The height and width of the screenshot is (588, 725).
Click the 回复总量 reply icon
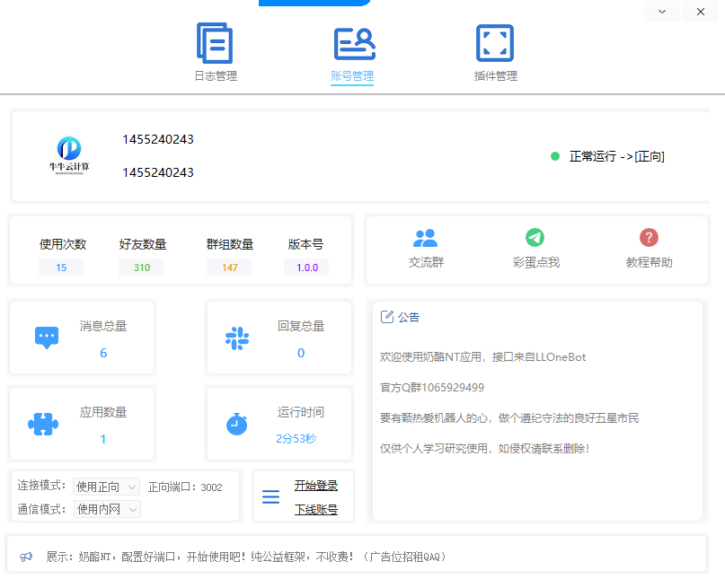pyautogui.click(x=237, y=338)
